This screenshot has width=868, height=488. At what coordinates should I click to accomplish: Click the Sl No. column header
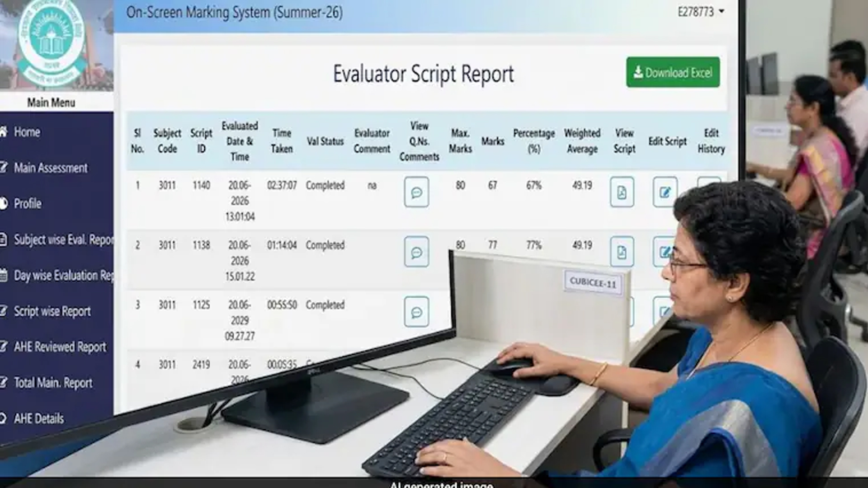(x=137, y=141)
